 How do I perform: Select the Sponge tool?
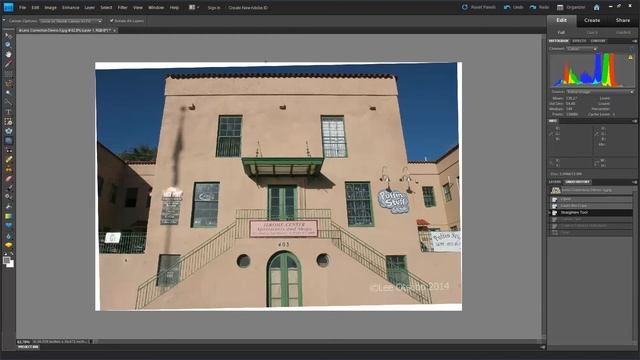pos(8,245)
